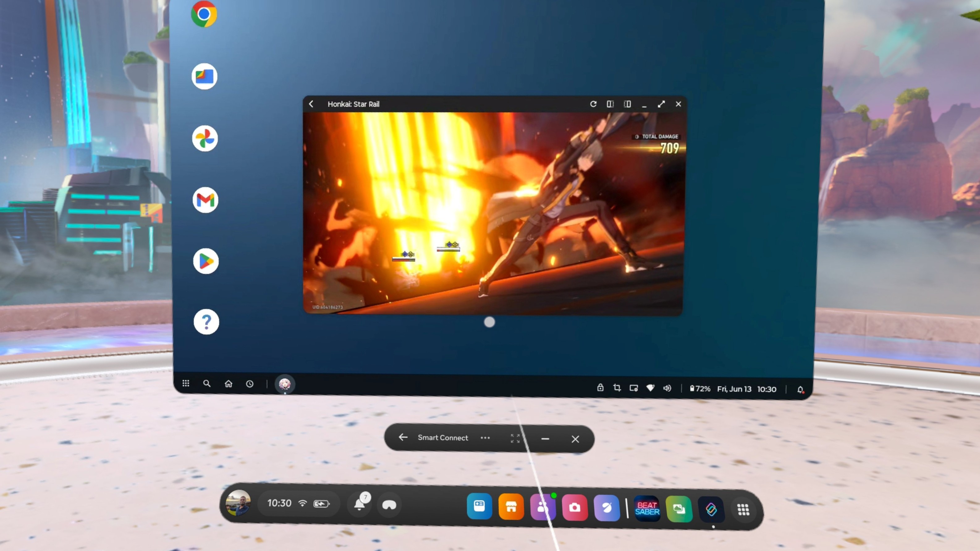
Task: Open the green gallery app in dock
Action: click(679, 509)
